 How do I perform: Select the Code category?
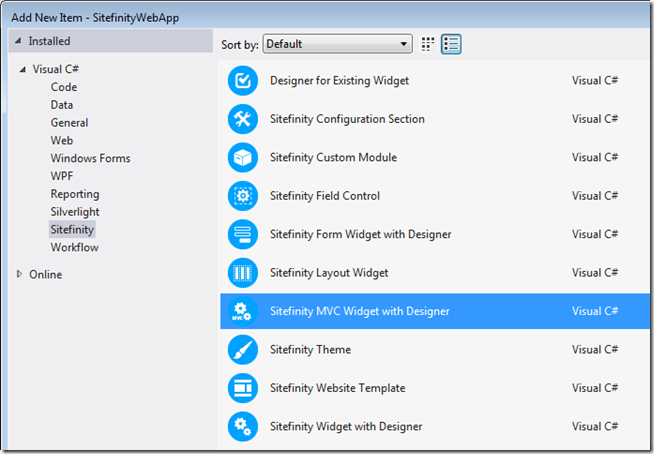[64, 87]
